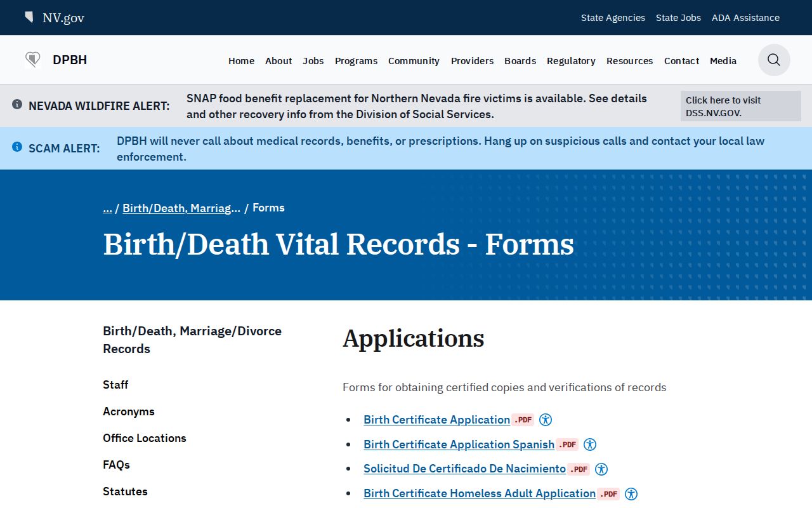Go to State Agencies link
Screen dimensions: 812x508
613,18
